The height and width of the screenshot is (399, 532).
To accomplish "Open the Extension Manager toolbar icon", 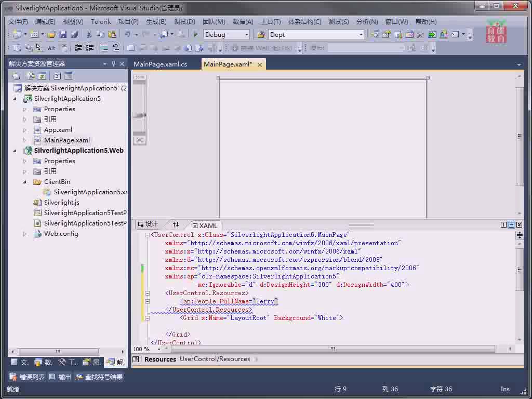I will pos(444,34).
